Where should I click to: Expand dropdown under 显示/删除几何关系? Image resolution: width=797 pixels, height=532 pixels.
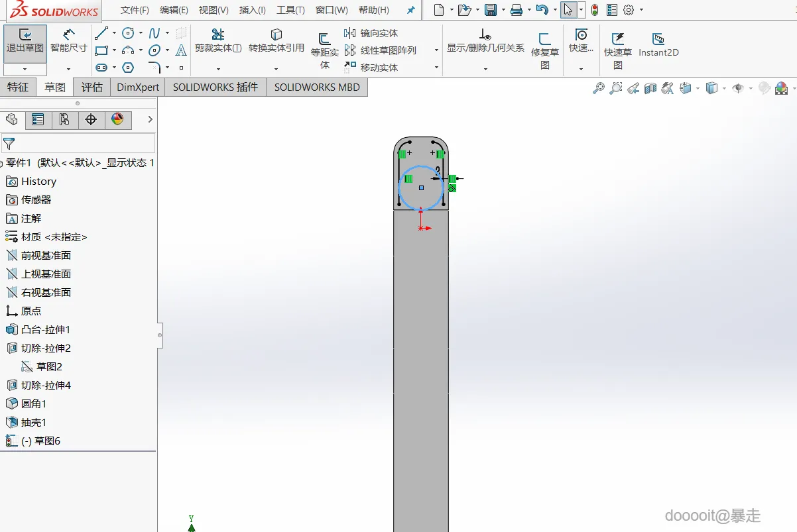(x=485, y=69)
